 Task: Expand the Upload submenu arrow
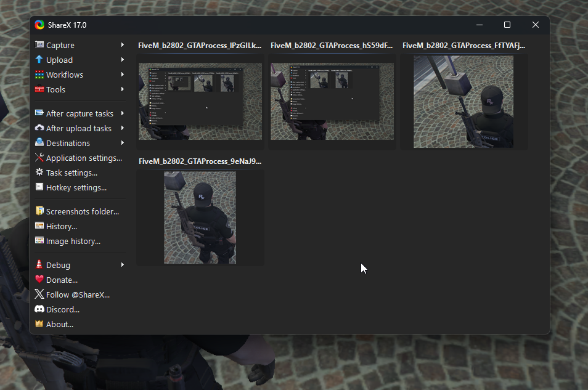[x=122, y=60]
